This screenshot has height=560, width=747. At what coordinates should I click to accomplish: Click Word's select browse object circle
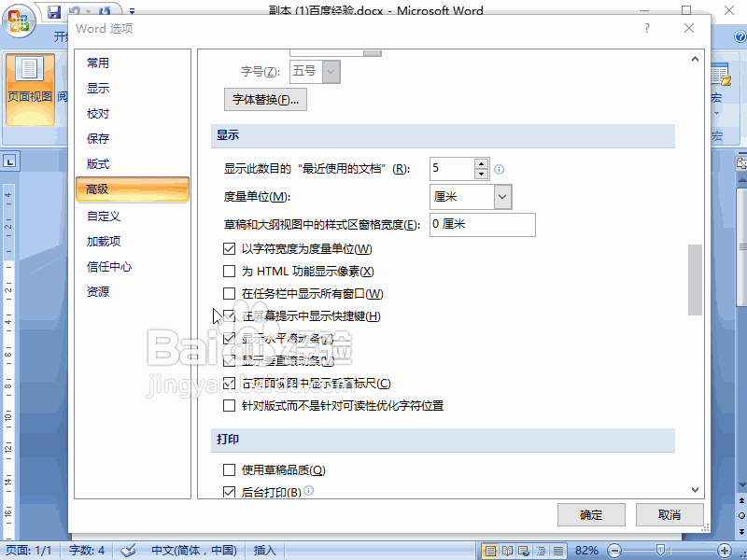tap(741, 515)
